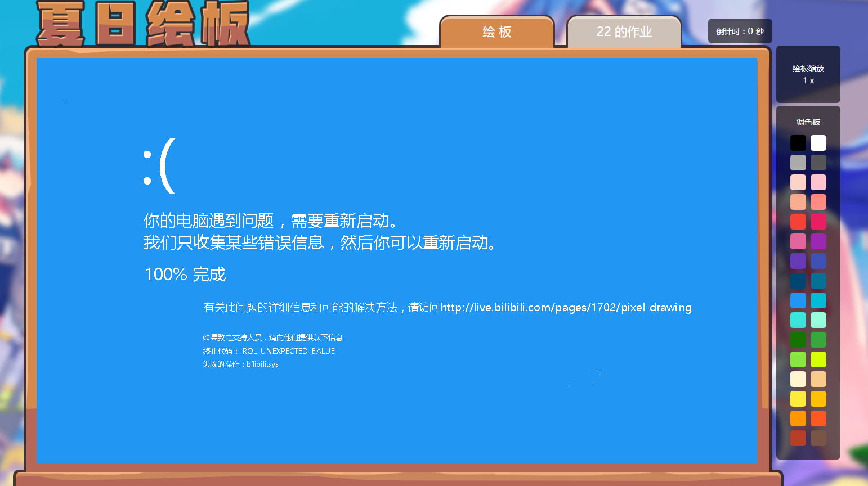Pick the deep violet swatch below hot pink
Screen dimensions: 868x486
798,261
